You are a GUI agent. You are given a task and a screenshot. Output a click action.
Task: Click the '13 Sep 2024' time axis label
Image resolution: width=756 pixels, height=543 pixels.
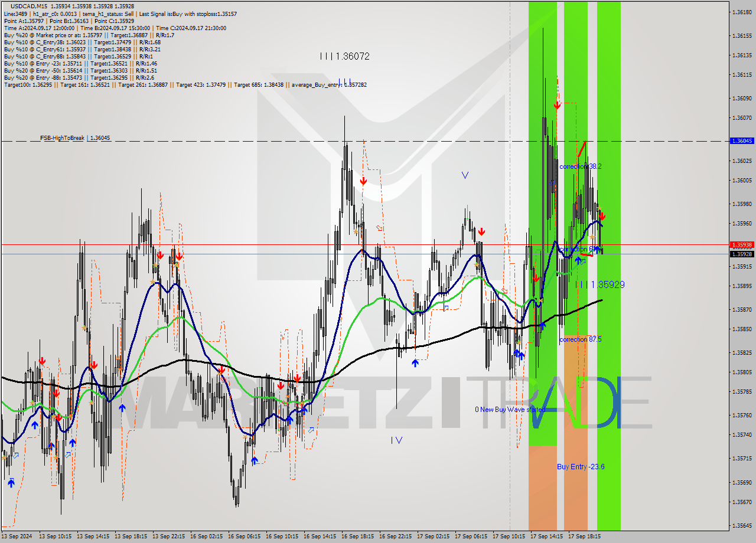click(17, 537)
